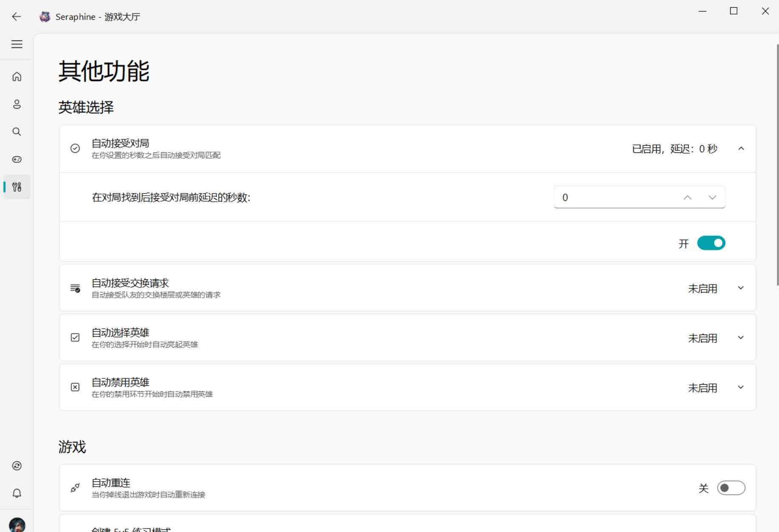This screenshot has height=532, width=779.
Task: Click 未启用 status of 自动接受交换请求
Action: (x=703, y=289)
